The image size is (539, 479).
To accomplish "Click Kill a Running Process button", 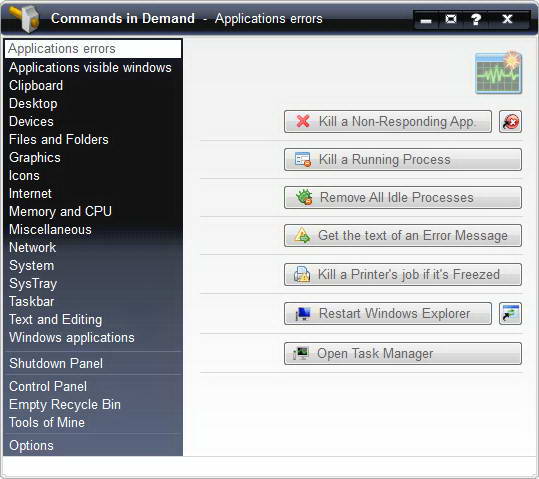I will (x=403, y=160).
